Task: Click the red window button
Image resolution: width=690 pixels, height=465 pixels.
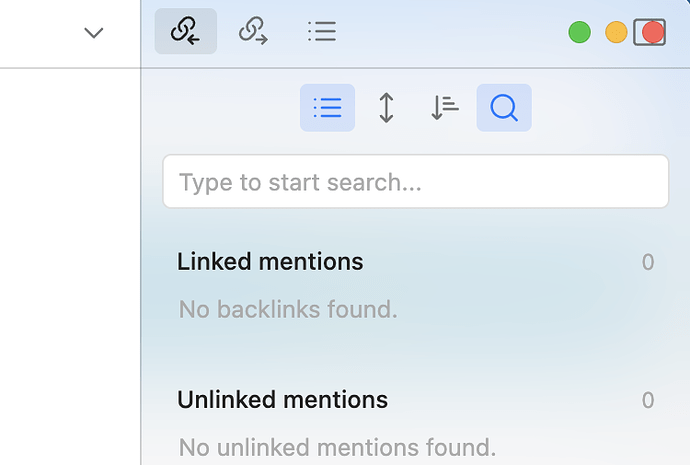Action: [x=653, y=32]
